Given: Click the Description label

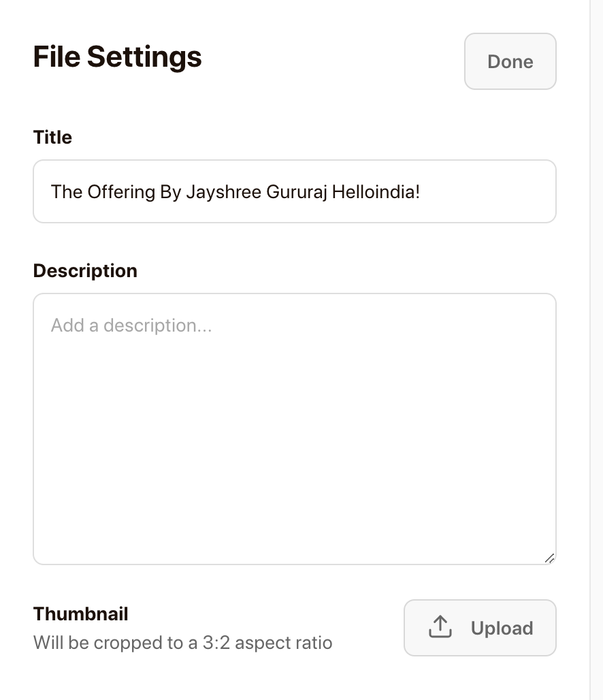Looking at the screenshot, I should 84,270.
